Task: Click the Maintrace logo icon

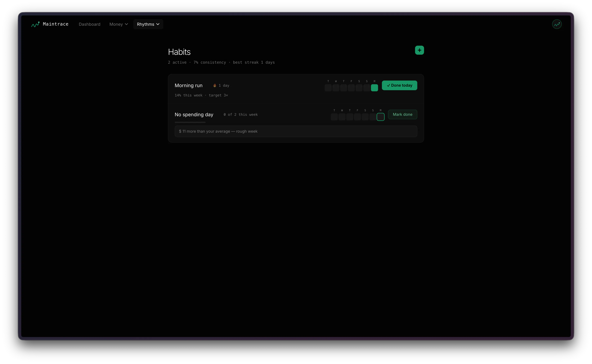Action: (x=35, y=24)
